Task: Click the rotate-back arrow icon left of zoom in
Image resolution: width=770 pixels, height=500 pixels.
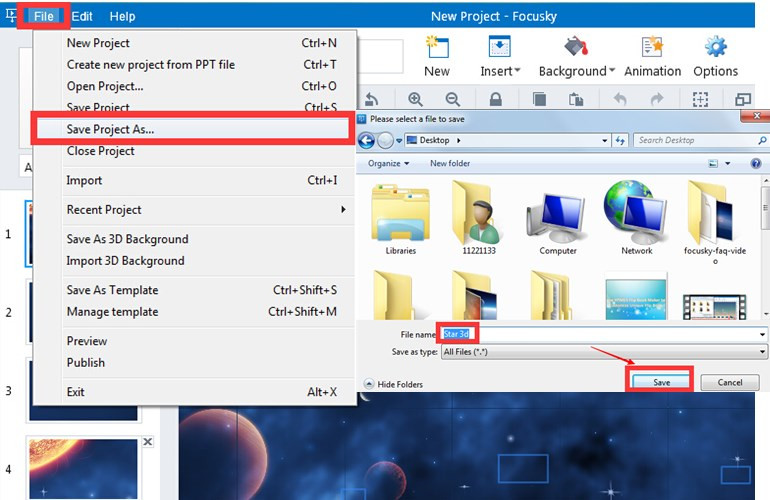Action: click(x=372, y=99)
